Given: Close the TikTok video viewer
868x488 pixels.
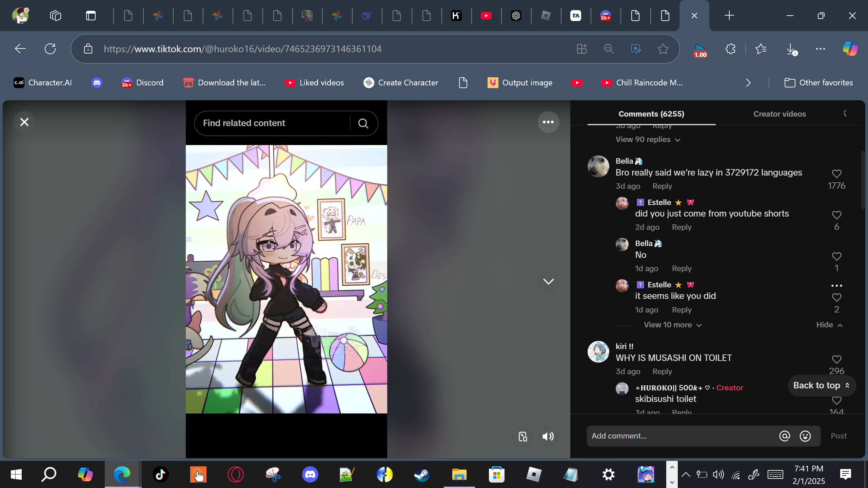Looking at the screenshot, I should pos(24,122).
